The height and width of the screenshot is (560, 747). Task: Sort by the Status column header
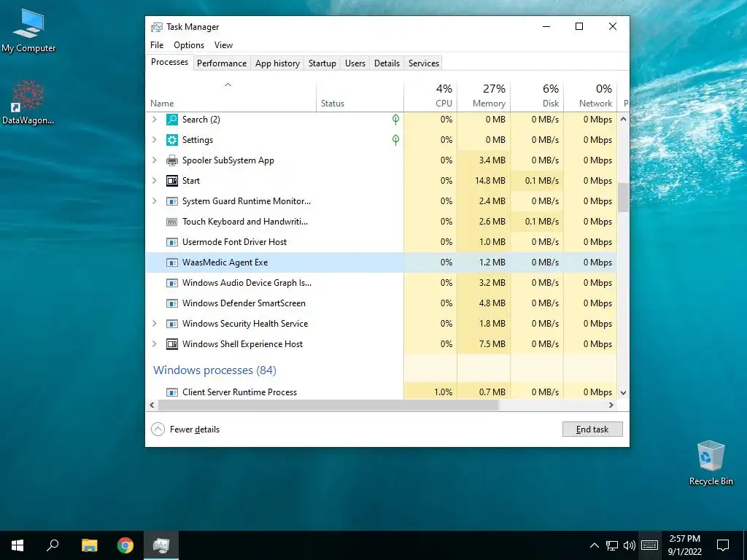[360, 97]
